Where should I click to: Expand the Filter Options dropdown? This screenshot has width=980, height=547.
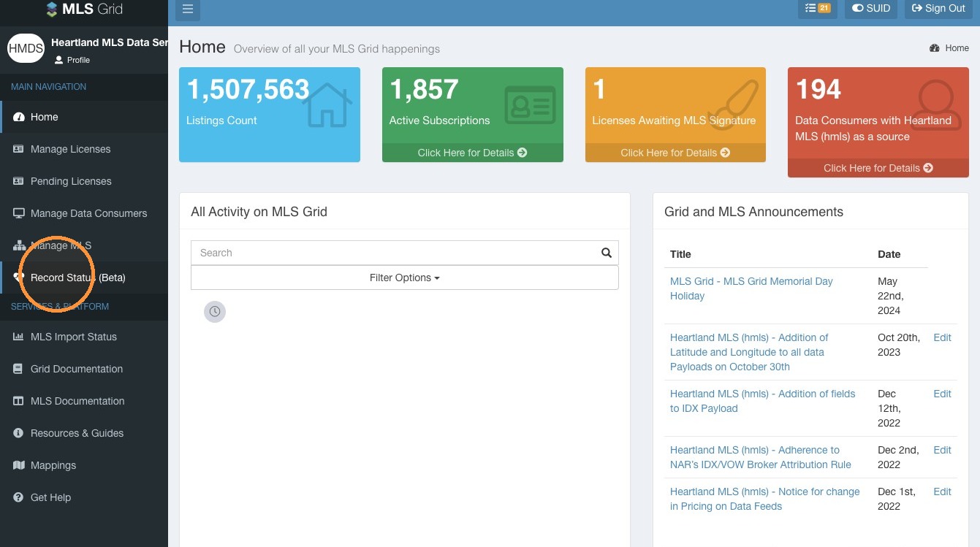click(x=405, y=278)
